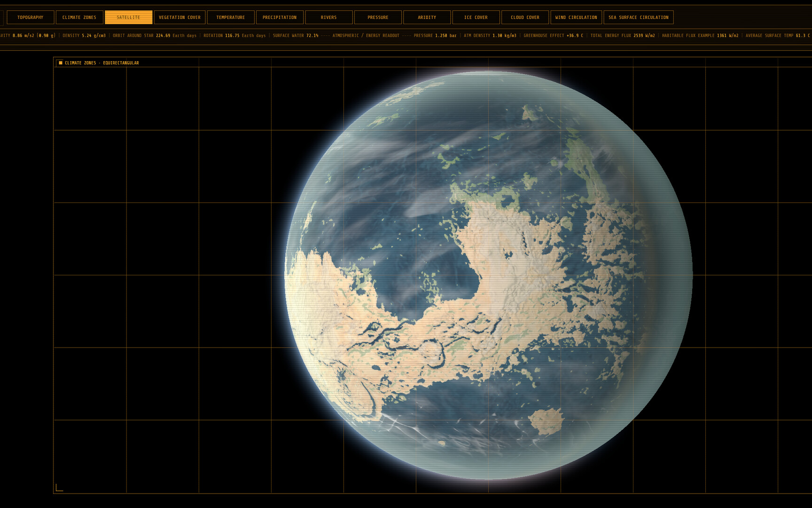Image resolution: width=812 pixels, height=508 pixels.
Task: Open the Precipitation tab
Action: (x=280, y=17)
